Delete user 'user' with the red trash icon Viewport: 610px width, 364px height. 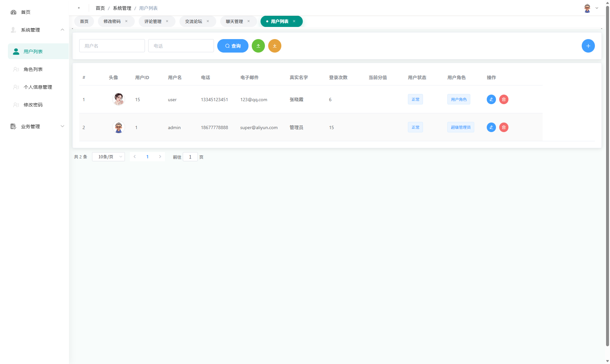click(x=504, y=99)
